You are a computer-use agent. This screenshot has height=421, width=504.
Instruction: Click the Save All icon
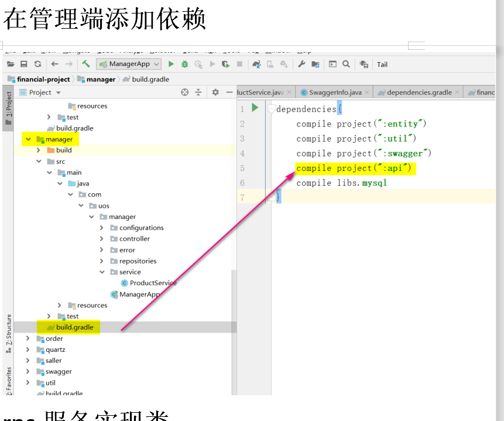coord(22,64)
